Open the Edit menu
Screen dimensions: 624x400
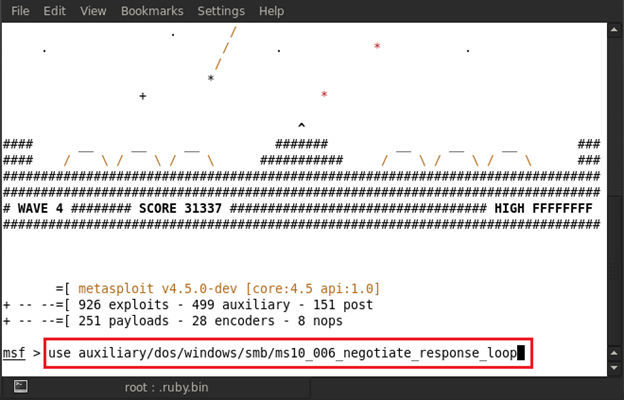[x=55, y=11]
